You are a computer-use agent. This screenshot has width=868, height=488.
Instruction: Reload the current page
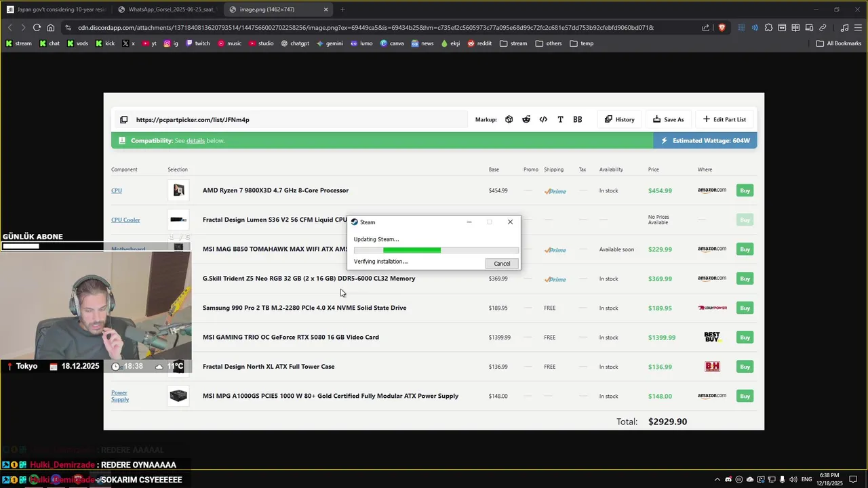coord(37,28)
